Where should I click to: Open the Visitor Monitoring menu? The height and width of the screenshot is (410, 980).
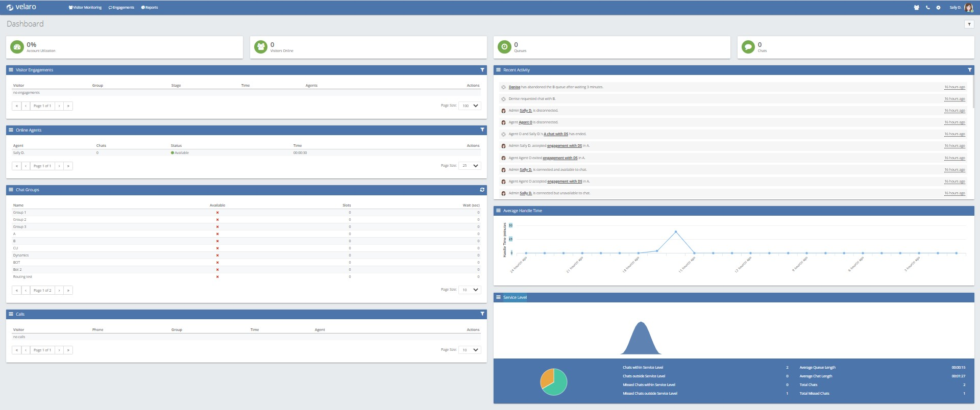85,8
